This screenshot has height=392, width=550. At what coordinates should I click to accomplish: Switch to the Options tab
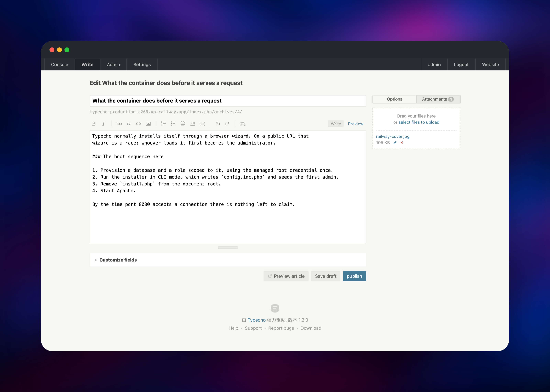(x=395, y=99)
